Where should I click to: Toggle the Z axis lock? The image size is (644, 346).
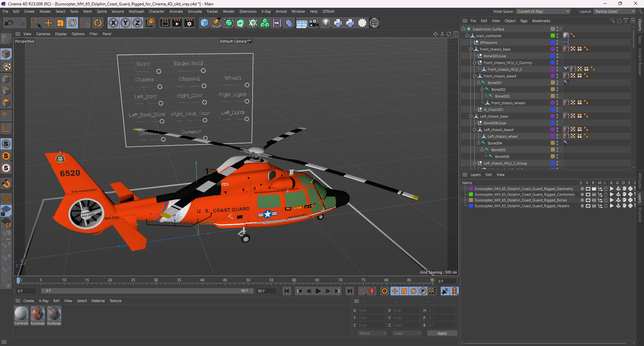[x=138, y=23]
